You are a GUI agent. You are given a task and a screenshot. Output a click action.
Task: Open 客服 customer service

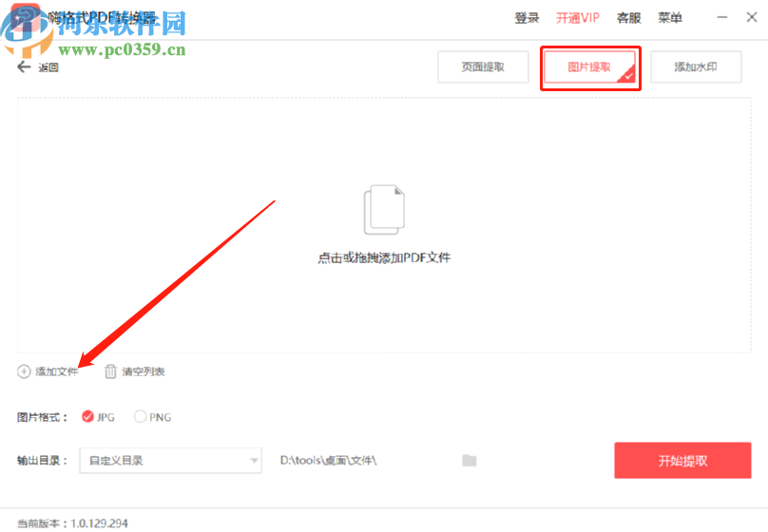[x=629, y=18]
